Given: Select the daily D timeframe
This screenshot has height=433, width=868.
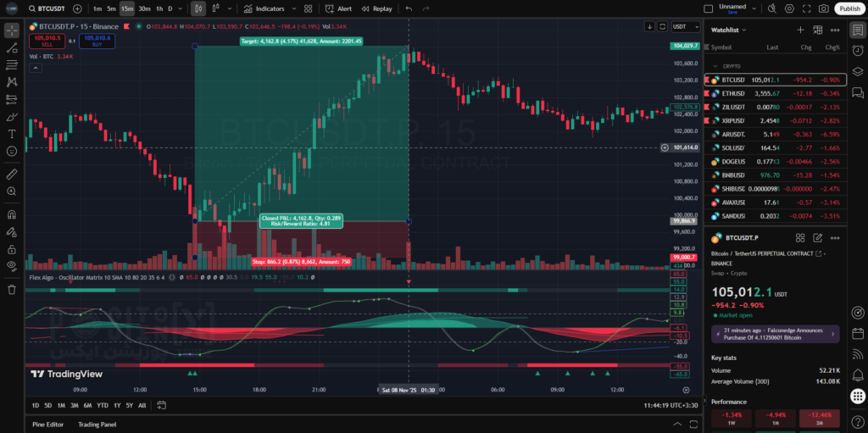Looking at the screenshot, I should click(170, 8).
